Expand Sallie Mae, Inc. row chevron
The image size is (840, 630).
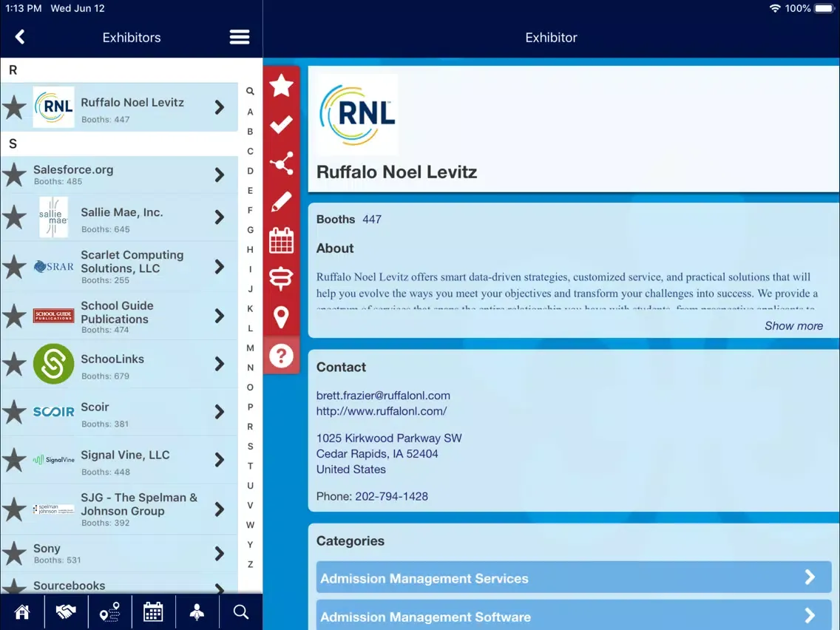pos(219,217)
